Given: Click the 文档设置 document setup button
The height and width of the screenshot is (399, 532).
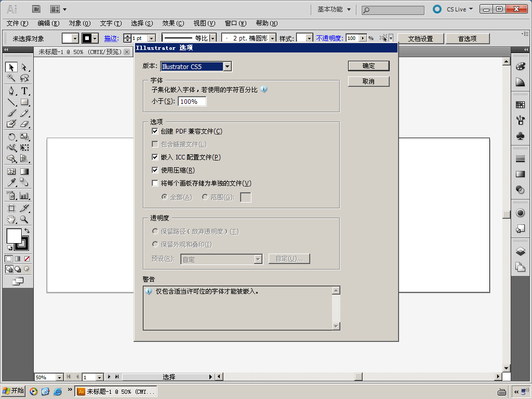Looking at the screenshot, I should [x=421, y=38].
